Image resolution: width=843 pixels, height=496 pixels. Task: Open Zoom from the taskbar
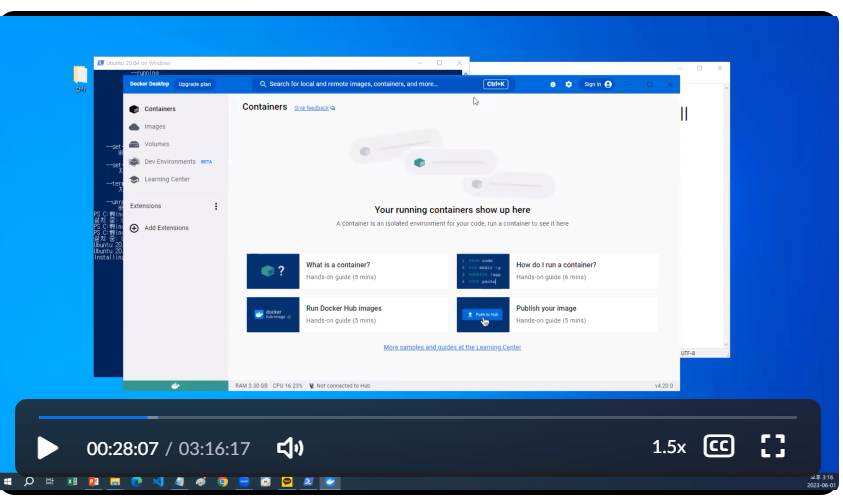244,483
